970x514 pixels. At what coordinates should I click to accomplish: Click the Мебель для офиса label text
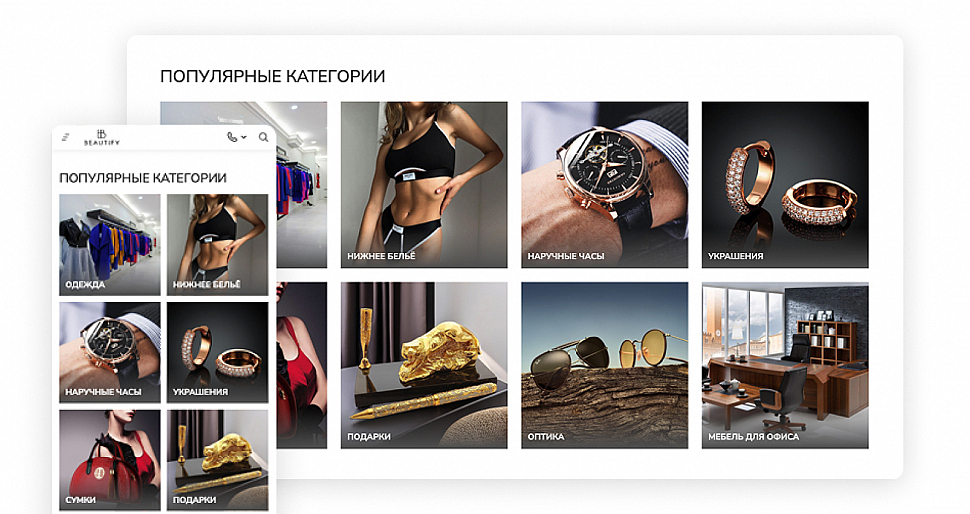tap(753, 437)
